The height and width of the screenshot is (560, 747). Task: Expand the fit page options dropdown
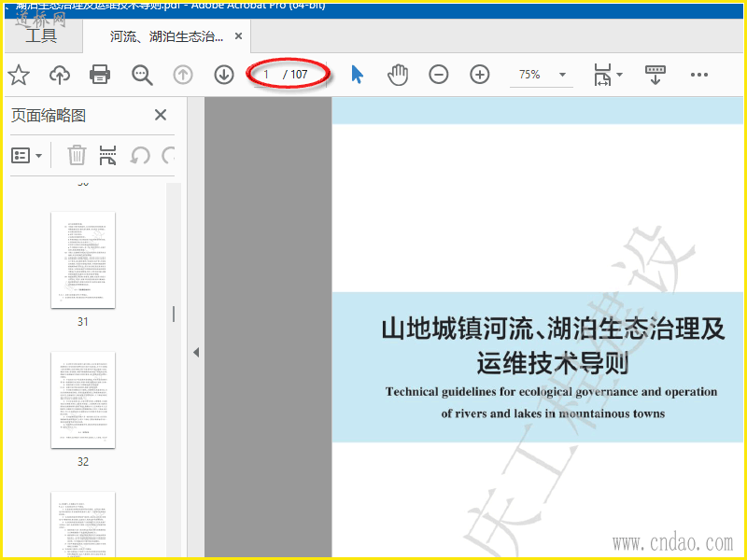609,75
